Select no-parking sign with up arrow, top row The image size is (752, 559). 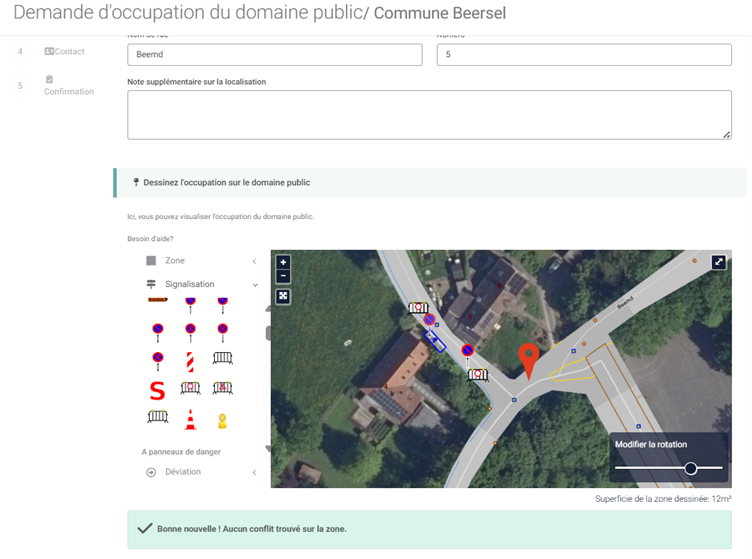click(x=190, y=305)
